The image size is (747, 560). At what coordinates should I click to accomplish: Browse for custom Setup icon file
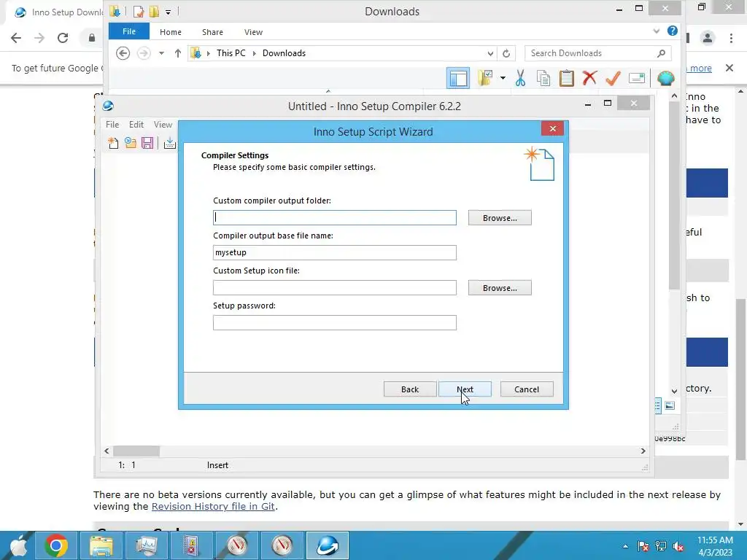coord(500,287)
